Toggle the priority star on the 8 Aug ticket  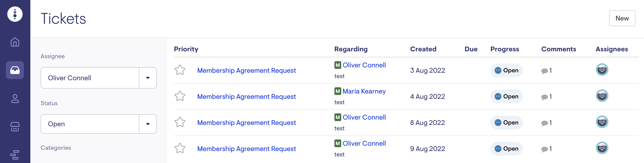tap(180, 122)
